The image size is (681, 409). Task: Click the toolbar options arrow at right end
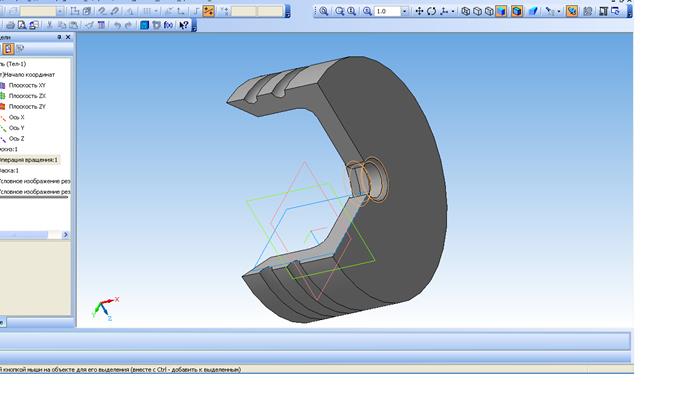(x=629, y=12)
